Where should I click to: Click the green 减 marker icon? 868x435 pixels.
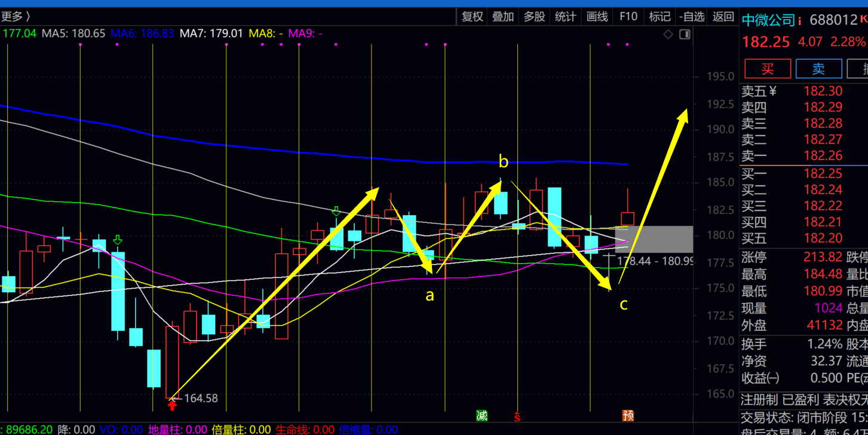481,415
